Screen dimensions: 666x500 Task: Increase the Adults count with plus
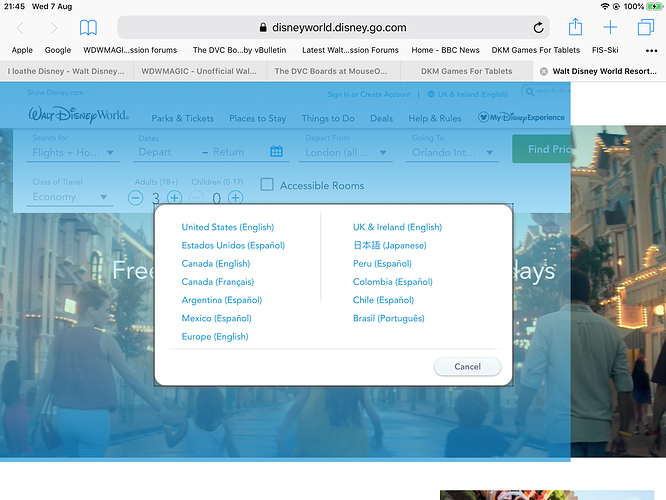tap(175, 198)
